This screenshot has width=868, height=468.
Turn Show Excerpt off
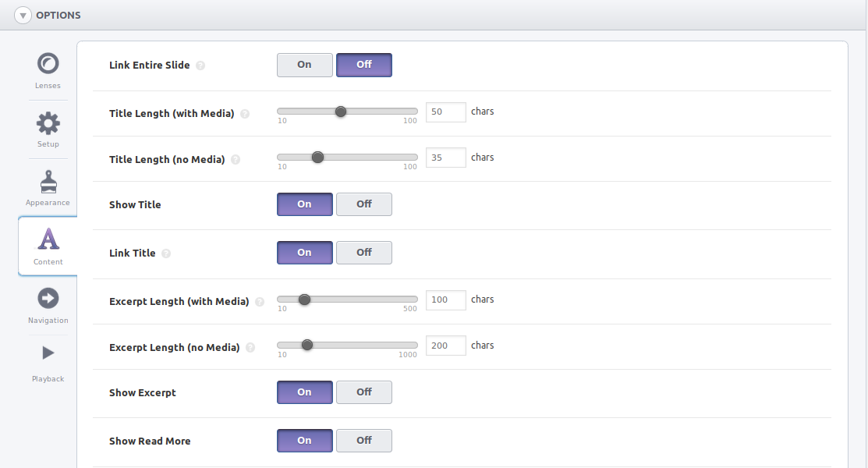(x=364, y=392)
